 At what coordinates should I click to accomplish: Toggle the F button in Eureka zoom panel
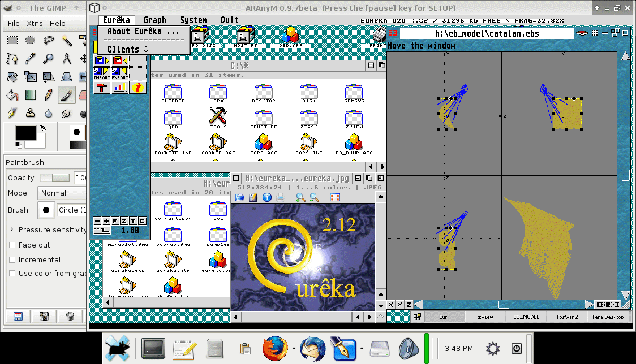(115, 221)
